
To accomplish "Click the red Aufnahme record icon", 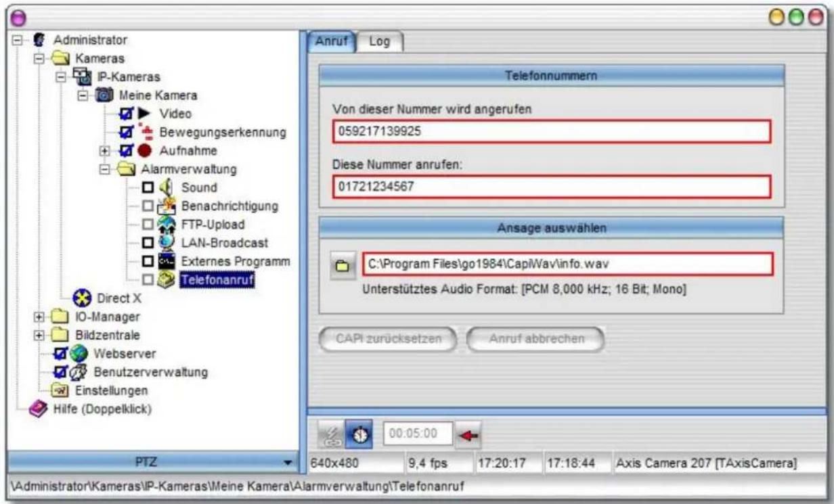I will [146, 150].
